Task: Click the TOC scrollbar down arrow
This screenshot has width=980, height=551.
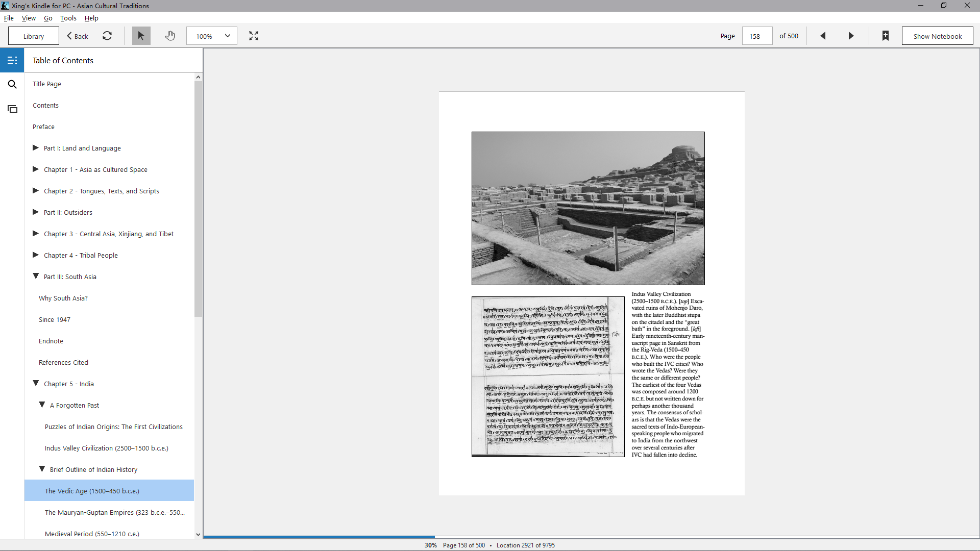Action: (x=198, y=534)
